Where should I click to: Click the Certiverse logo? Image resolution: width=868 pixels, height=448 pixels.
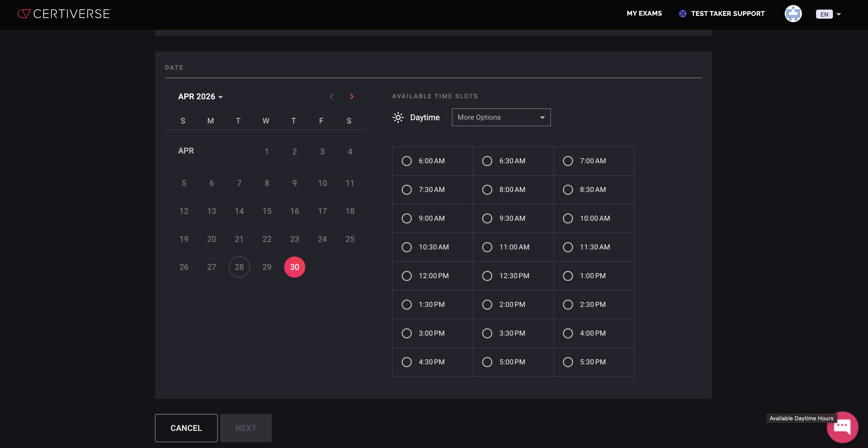(64, 14)
